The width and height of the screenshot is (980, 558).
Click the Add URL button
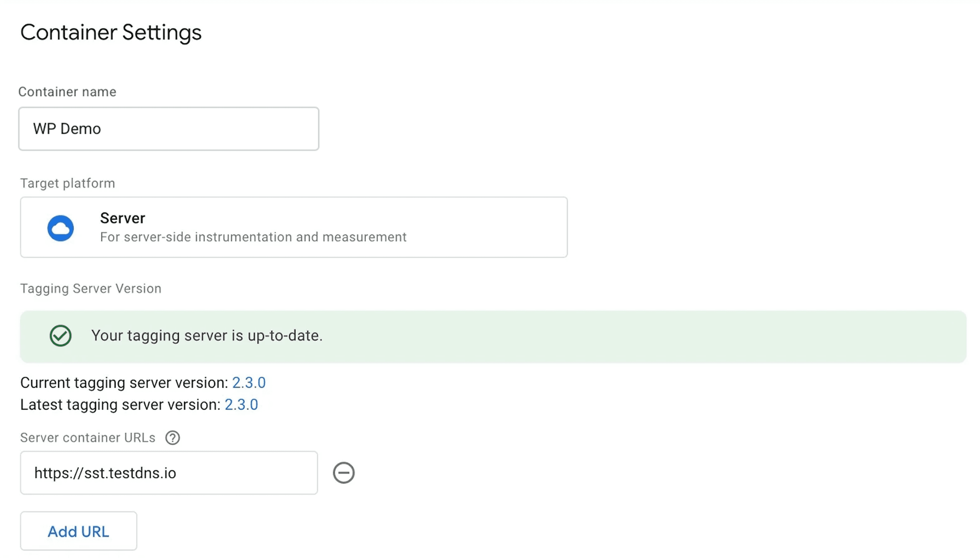coord(78,531)
